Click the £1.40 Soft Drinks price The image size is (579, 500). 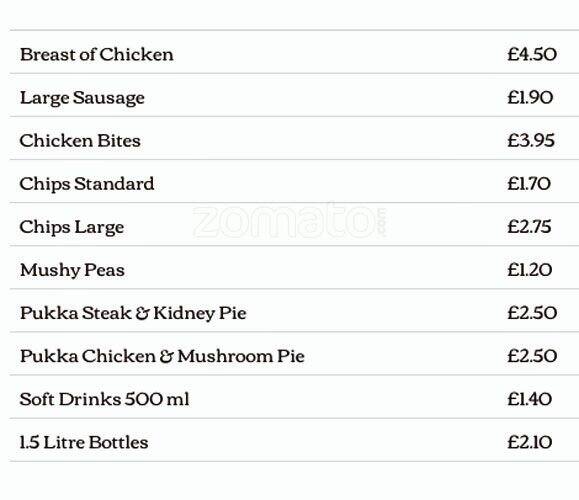click(x=530, y=399)
